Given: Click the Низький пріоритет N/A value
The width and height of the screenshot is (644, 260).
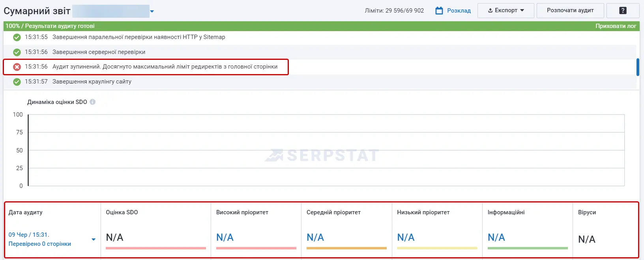Looking at the screenshot, I should click(406, 238).
